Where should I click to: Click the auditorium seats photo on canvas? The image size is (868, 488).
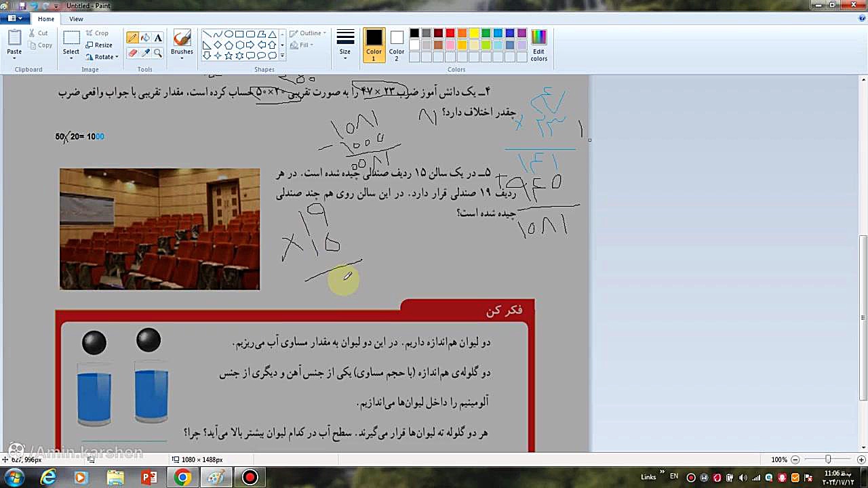coord(159,229)
